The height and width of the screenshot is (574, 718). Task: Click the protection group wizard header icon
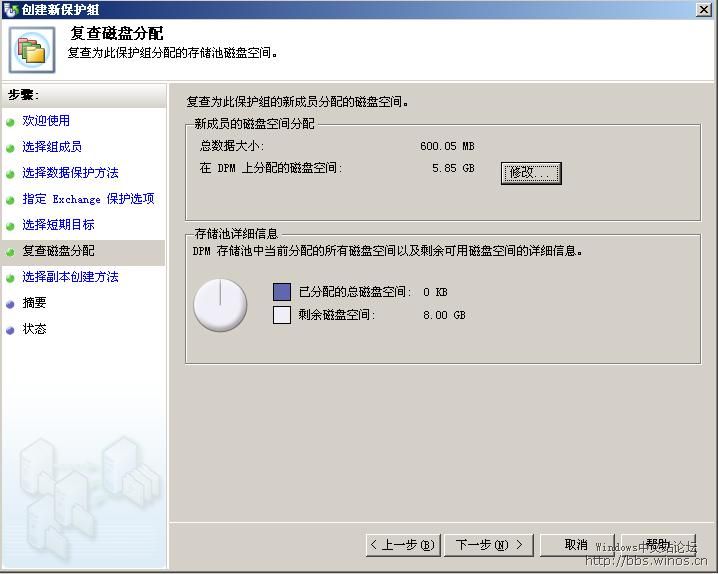tap(32, 49)
